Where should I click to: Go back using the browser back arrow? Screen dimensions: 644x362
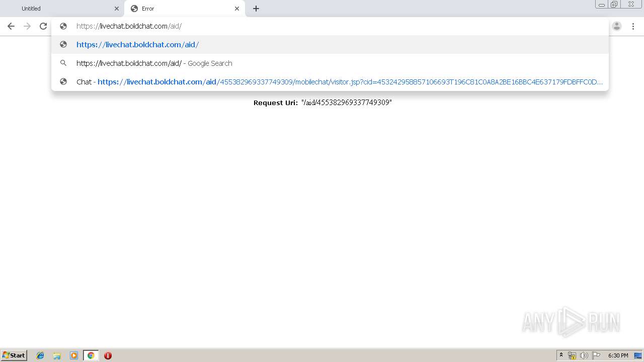(x=11, y=26)
